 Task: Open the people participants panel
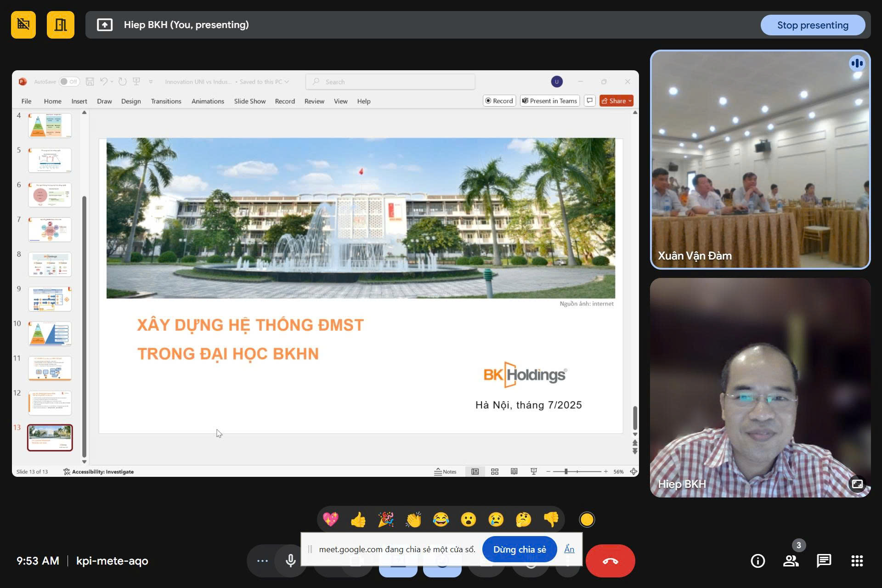point(791,561)
